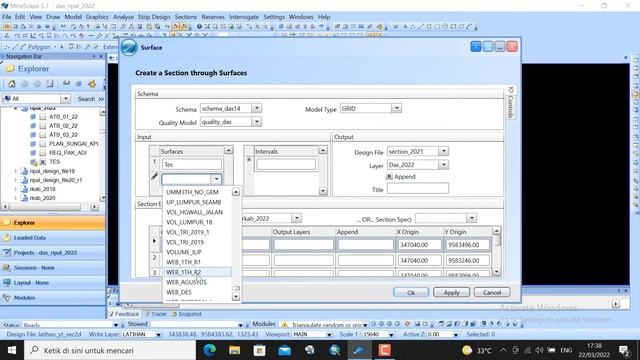
Task: Open Microsoft Edge from taskbar
Action: (209, 350)
